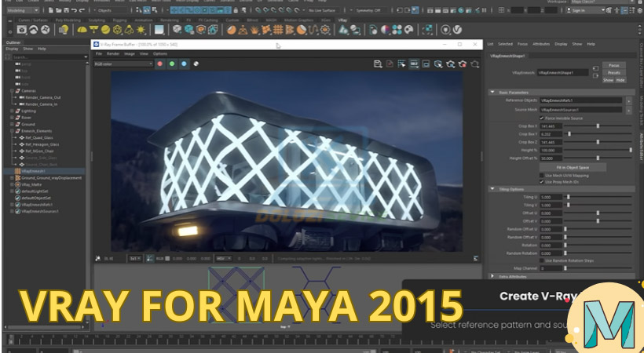The image size is (644, 353).
Task: Click the Presets button
Action: coord(613,72)
